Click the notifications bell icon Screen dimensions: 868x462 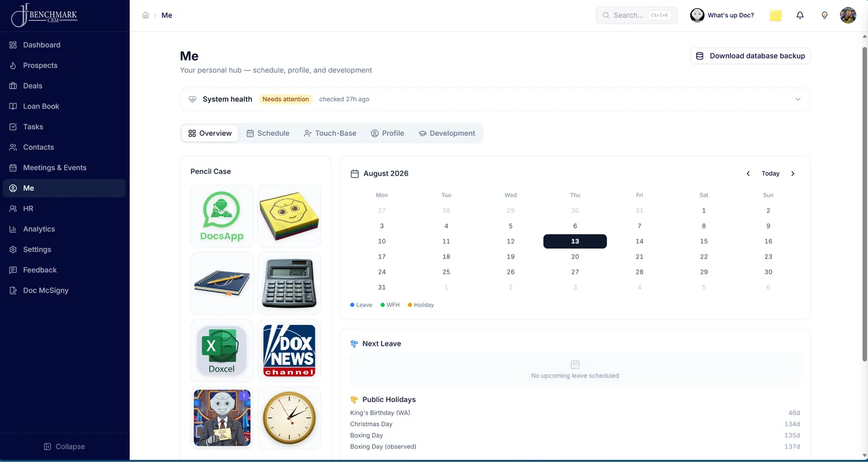pyautogui.click(x=800, y=16)
